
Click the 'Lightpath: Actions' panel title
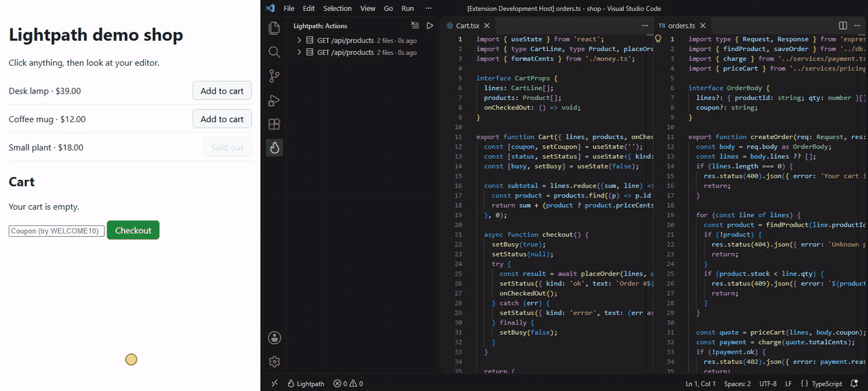click(320, 26)
